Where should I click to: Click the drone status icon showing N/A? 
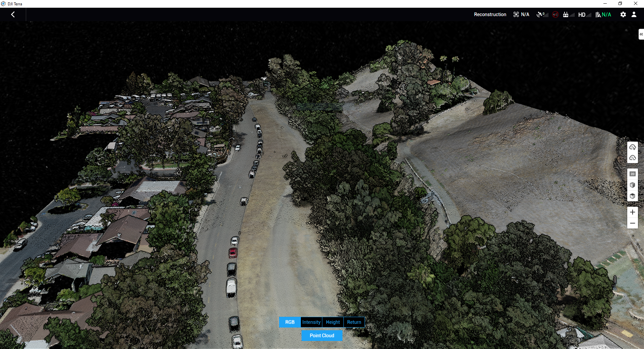pyautogui.click(x=521, y=14)
